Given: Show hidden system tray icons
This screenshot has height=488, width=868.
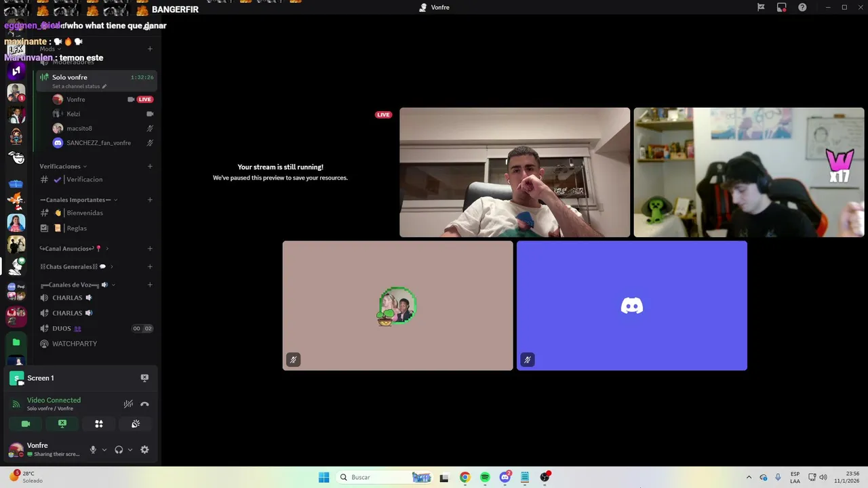Looking at the screenshot, I should (x=749, y=477).
